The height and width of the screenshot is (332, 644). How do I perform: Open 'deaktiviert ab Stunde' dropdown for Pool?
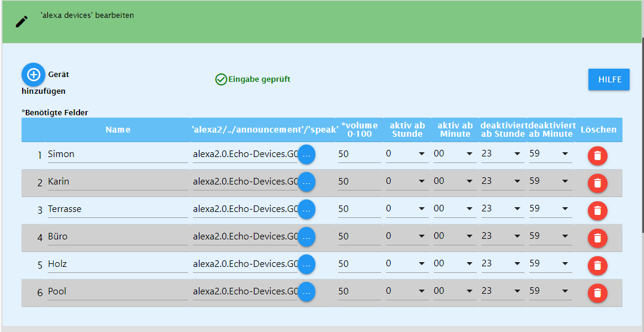[x=503, y=291]
